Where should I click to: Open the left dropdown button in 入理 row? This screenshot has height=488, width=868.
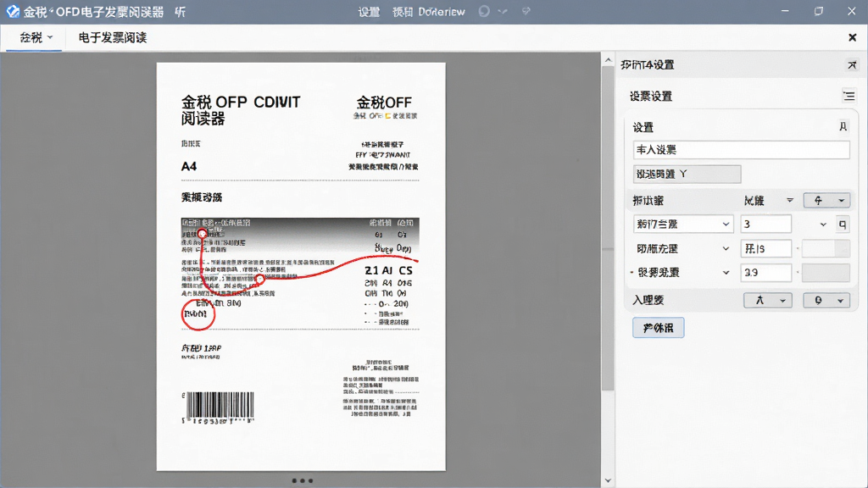coord(768,301)
